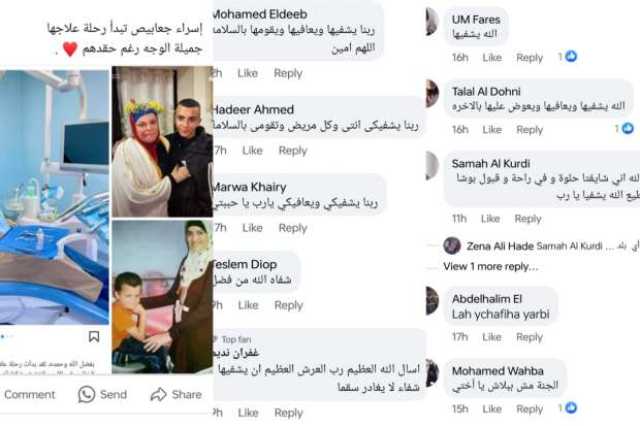Reply to Abdelhalim El's comment
This screenshot has width=640, height=426.
529,337
